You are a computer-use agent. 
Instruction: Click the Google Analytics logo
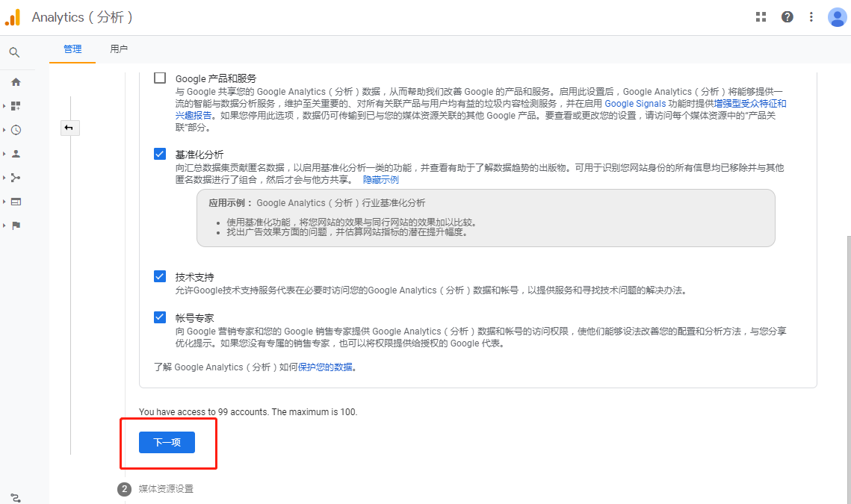pos(13,17)
